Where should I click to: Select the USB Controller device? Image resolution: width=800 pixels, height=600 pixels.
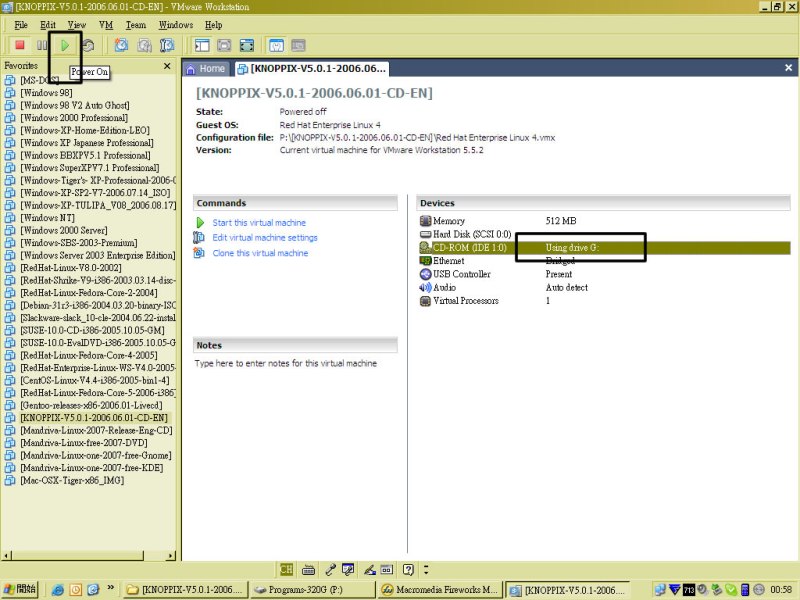tap(605, 274)
